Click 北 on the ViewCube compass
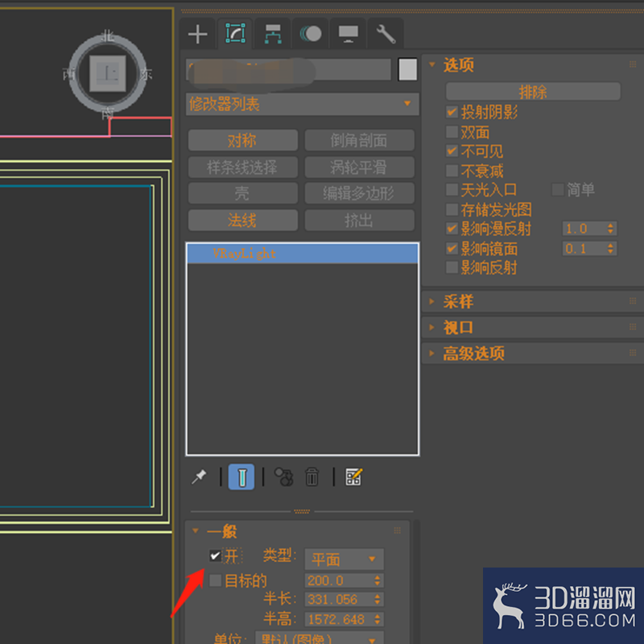The width and height of the screenshot is (644, 644). click(x=108, y=36)
